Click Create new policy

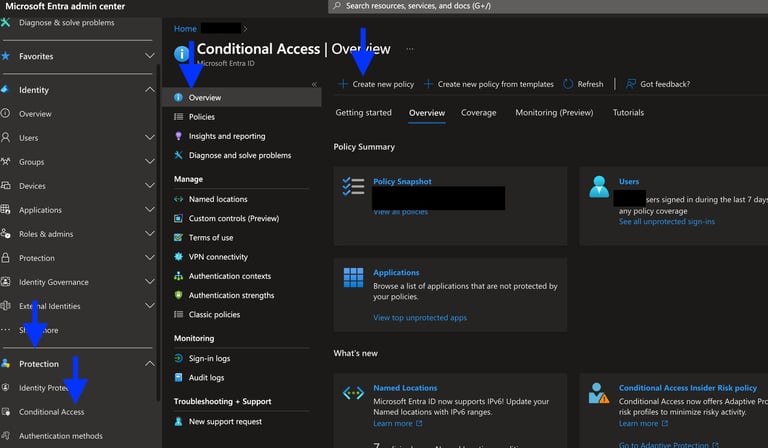click(x=376, y=84)
